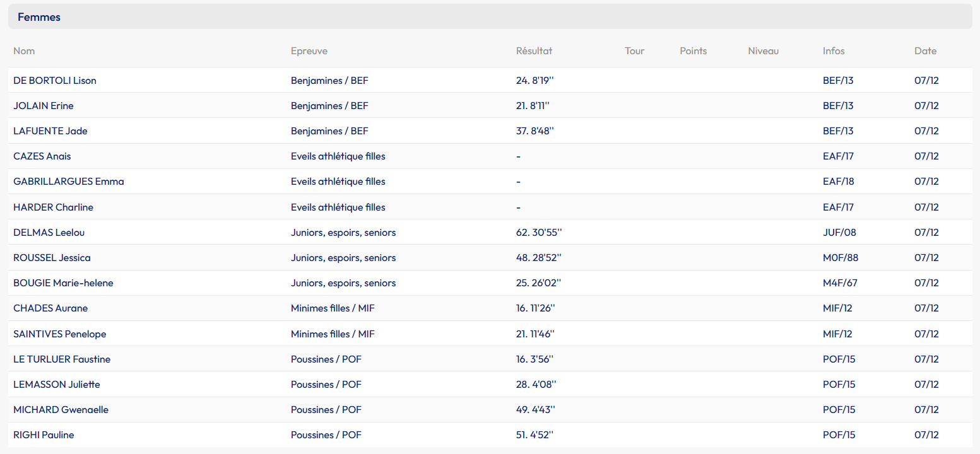Click Juniors, espoirs, seniors for DELMAS
Image resolution: width=980 pixels, height=454 pixels.
point(343,232)
